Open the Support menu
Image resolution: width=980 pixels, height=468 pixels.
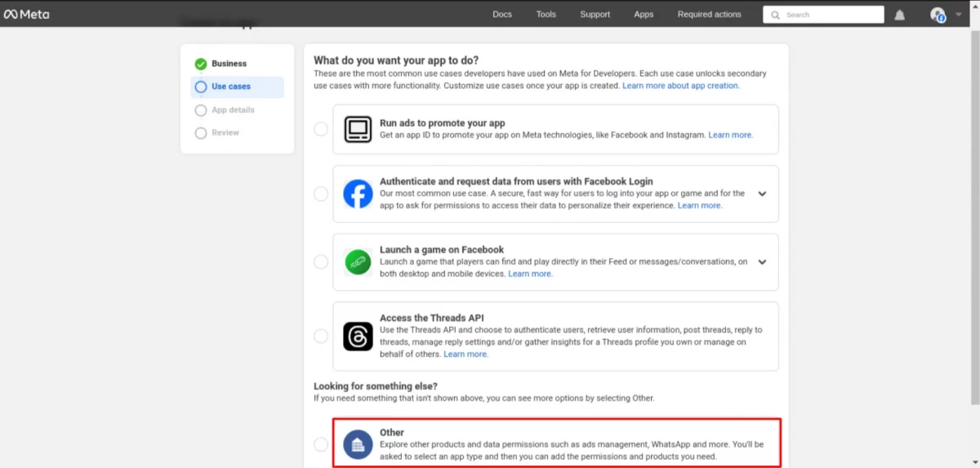pyautogui.click(x=595, y=15)
